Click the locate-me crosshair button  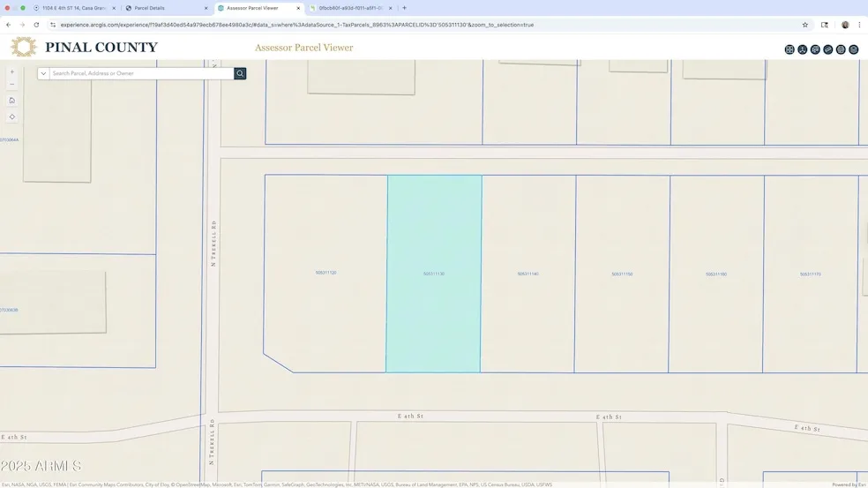[x=11, y=116]
